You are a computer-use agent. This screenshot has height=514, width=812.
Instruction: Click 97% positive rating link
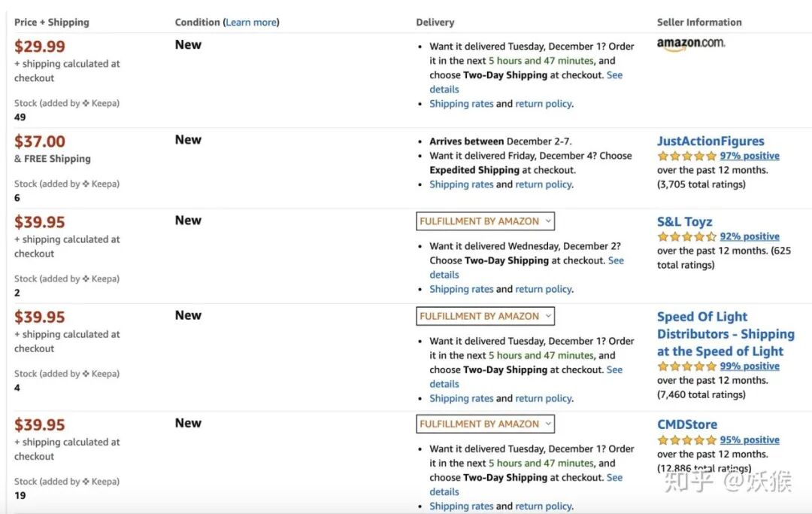750,156
